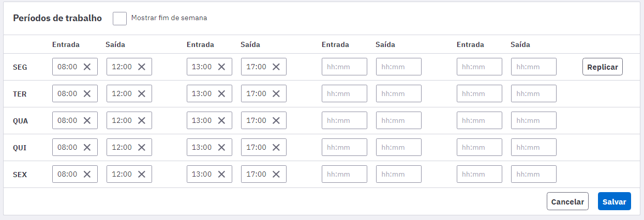Clear QUI second exit time 17:00
644x220 pixels.
276,147
